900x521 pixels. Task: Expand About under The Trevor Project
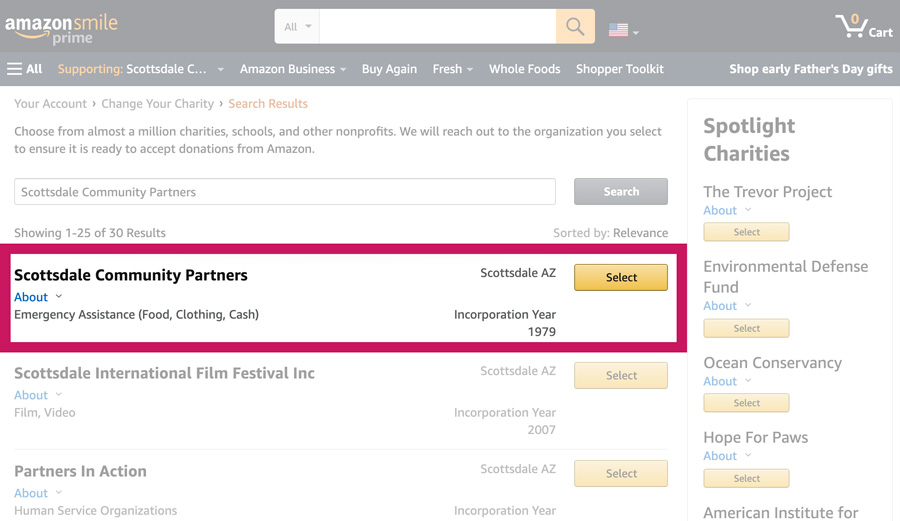point(727,211)
